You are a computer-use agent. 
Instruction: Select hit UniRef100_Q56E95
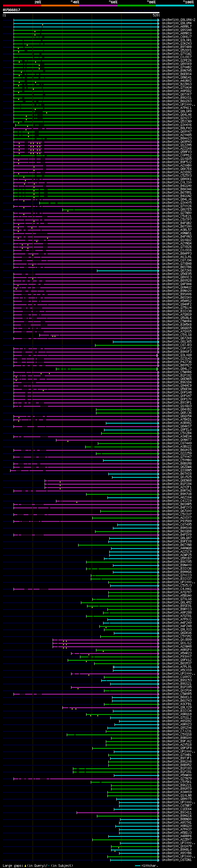[176, 274]
